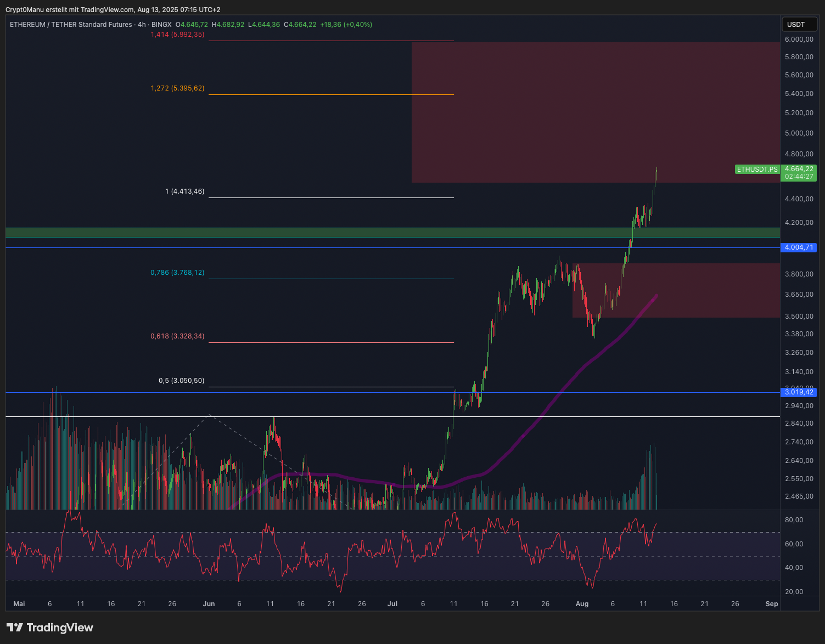Viewport: 825px width, 644px height.
Task: Click the green ETHUSDT.PS price tag
Action: coord(757,170)
